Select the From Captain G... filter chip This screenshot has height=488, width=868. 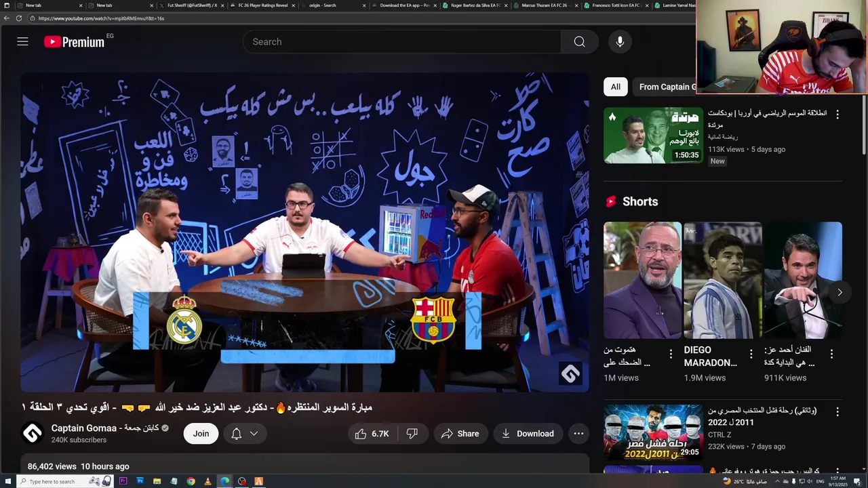(x=667, y=87)
